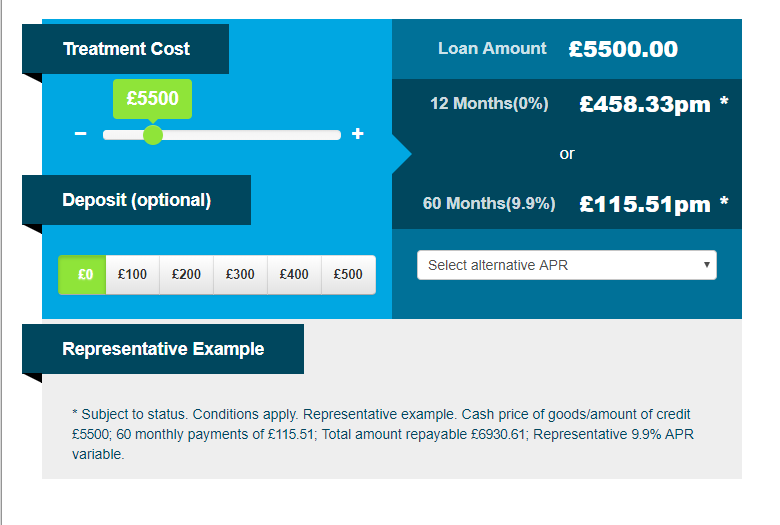
Task: Choose the £200 deposit button
Action: pyautogui.click(x=186, y=275)
